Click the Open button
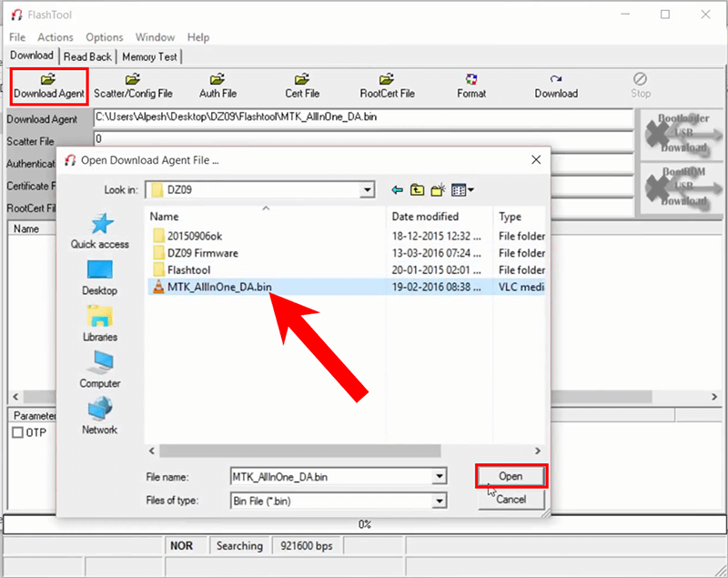The width and height of the screenshot is (728, 578). click(x=511, y=476)
